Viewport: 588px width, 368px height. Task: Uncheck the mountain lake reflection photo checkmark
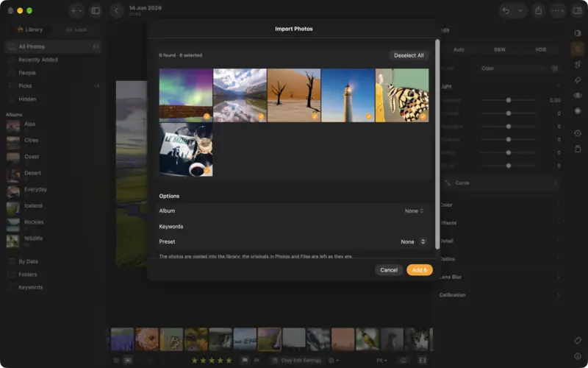pos(261,116)
